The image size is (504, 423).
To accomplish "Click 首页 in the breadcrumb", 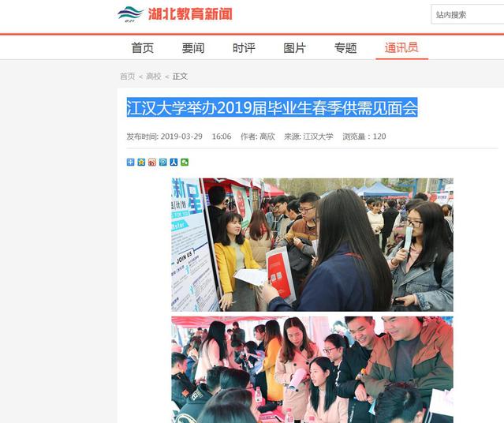I will coord(128,77).
